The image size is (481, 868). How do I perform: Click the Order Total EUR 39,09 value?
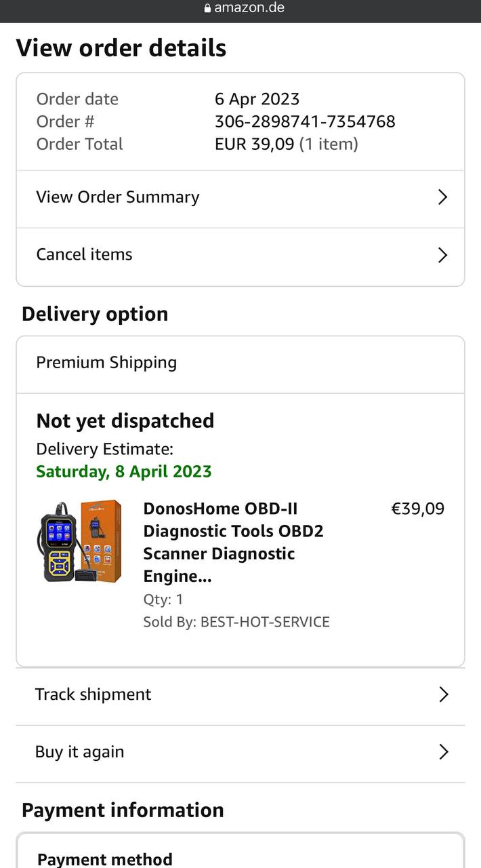(x=255, y=144)
